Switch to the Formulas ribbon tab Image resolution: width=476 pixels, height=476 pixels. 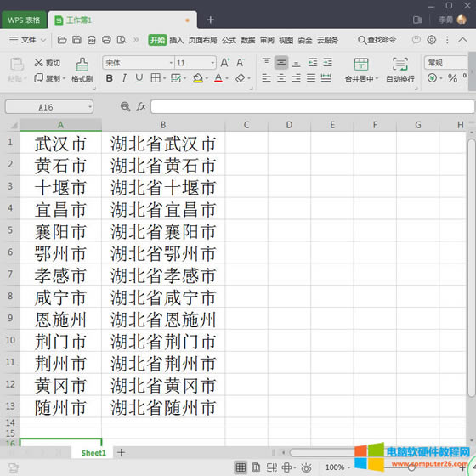(229, 40)
